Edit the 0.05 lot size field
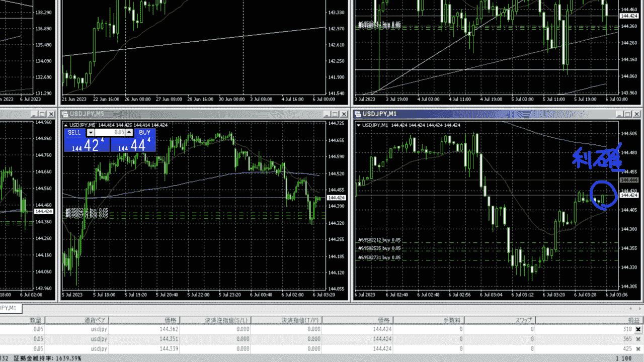 [110, 132]
